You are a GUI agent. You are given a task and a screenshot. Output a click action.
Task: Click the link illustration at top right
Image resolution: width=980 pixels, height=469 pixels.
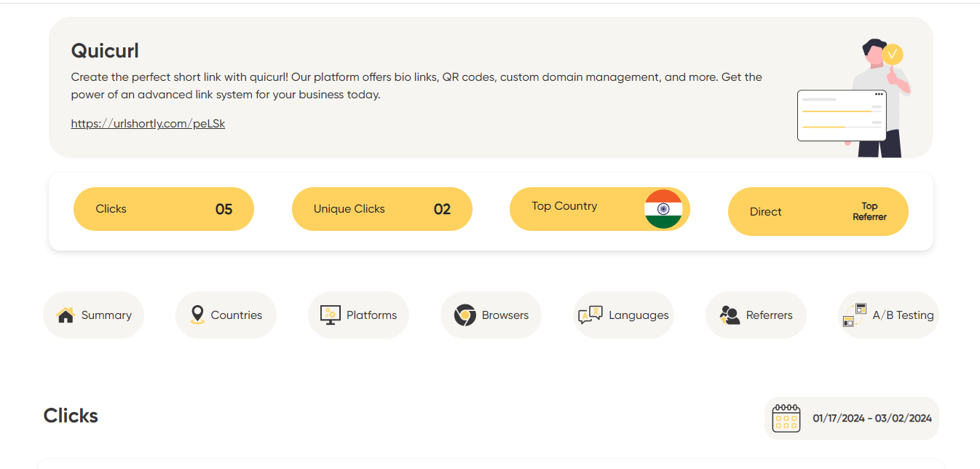click(x=853, y=100)
